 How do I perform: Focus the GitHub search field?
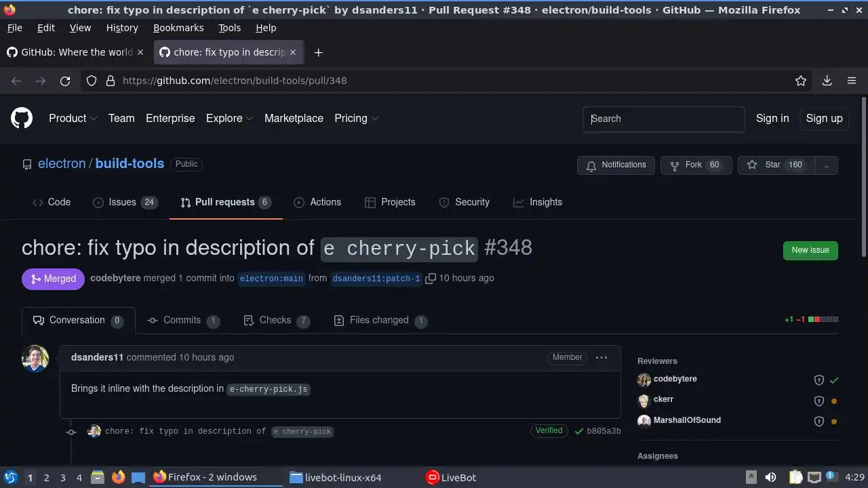[664, 119]
